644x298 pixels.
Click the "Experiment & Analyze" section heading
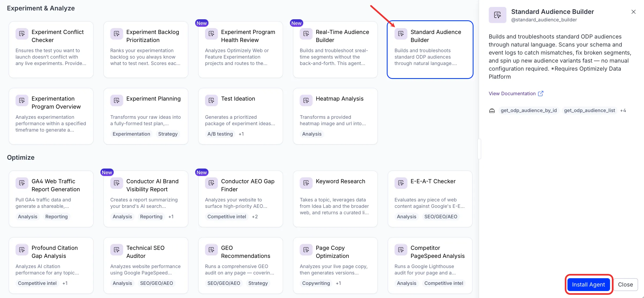(x=41, y=8)
